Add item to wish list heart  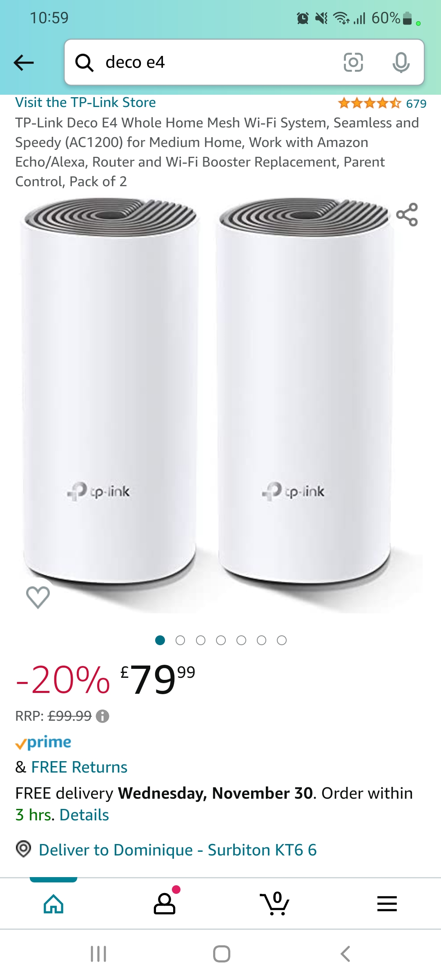(x=38, y=597)
